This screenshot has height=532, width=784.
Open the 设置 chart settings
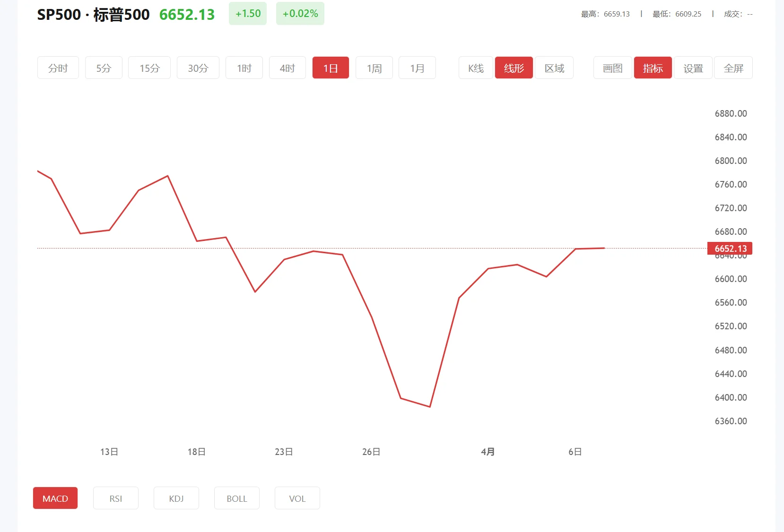(x=693, y=68)
